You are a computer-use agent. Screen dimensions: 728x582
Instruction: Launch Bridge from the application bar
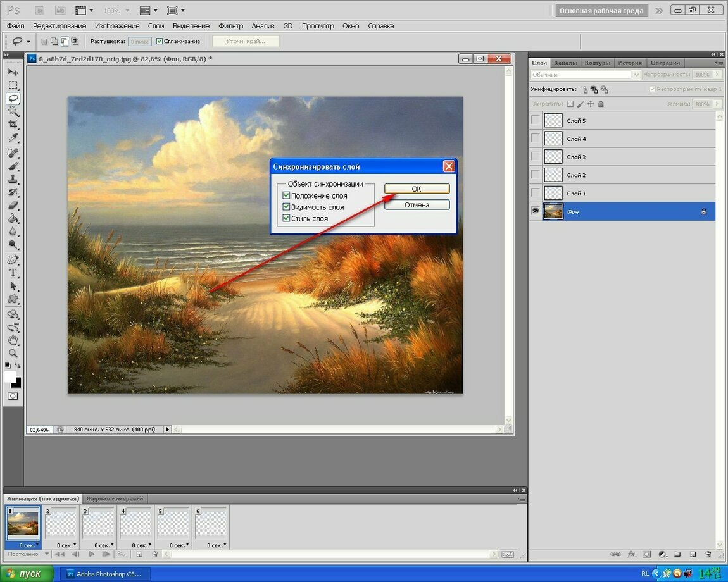pos(40,10)
